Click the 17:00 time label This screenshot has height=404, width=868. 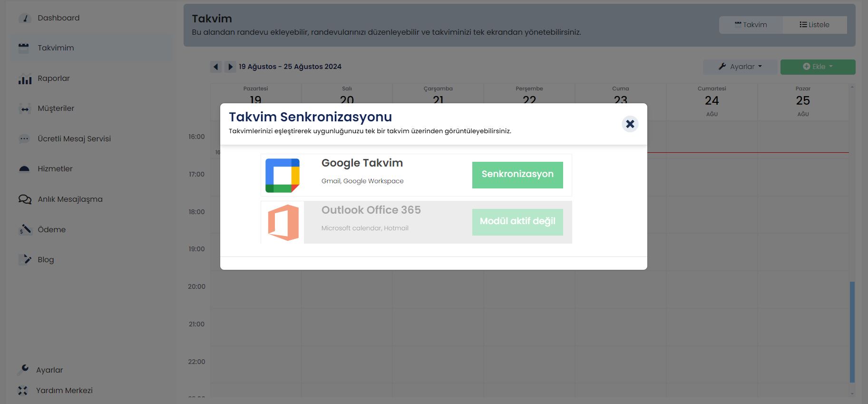[x=196, y=174]
